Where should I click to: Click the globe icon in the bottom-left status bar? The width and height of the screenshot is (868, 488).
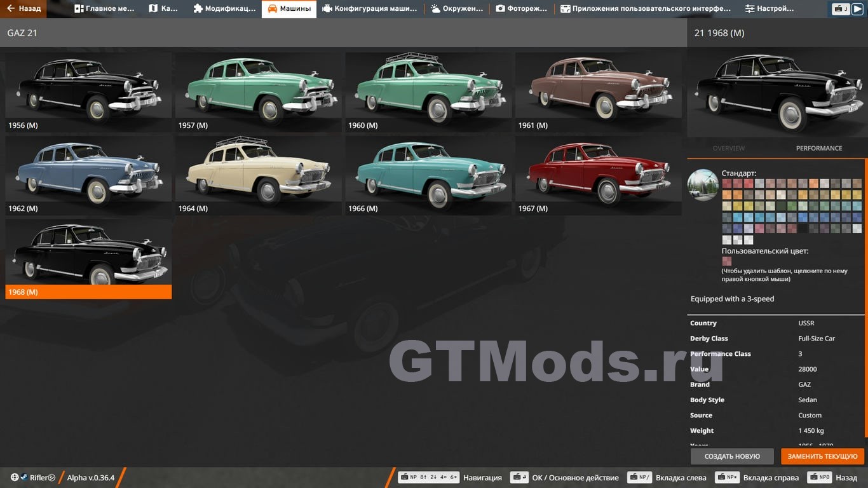[x=15, y=477]
